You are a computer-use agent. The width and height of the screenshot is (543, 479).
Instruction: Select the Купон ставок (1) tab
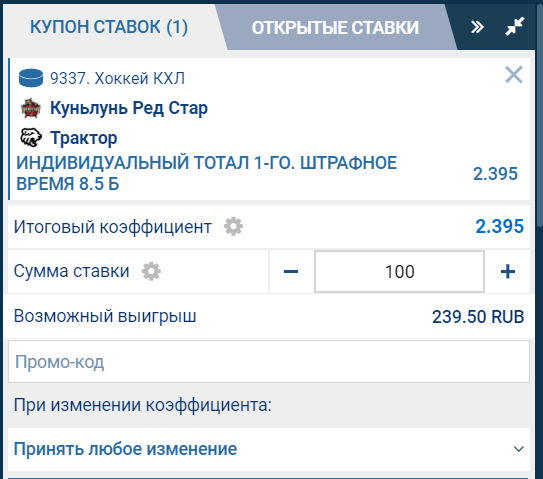pyautogui.click(x=109, y=27)
